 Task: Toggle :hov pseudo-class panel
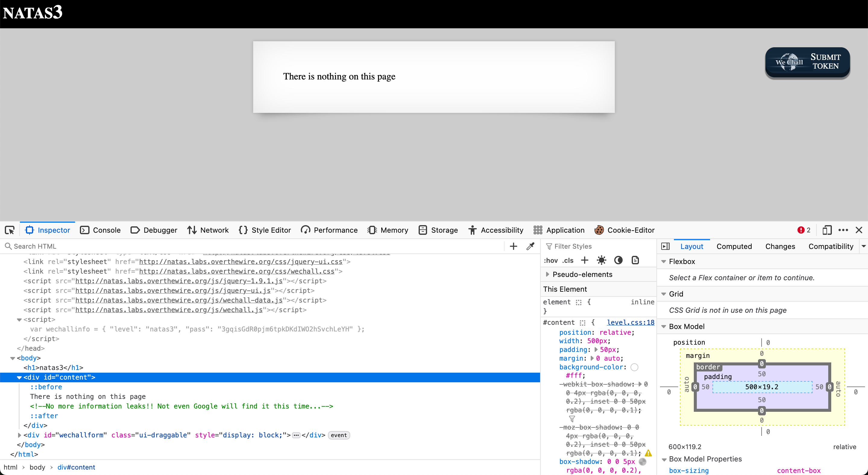pos(551,260)
